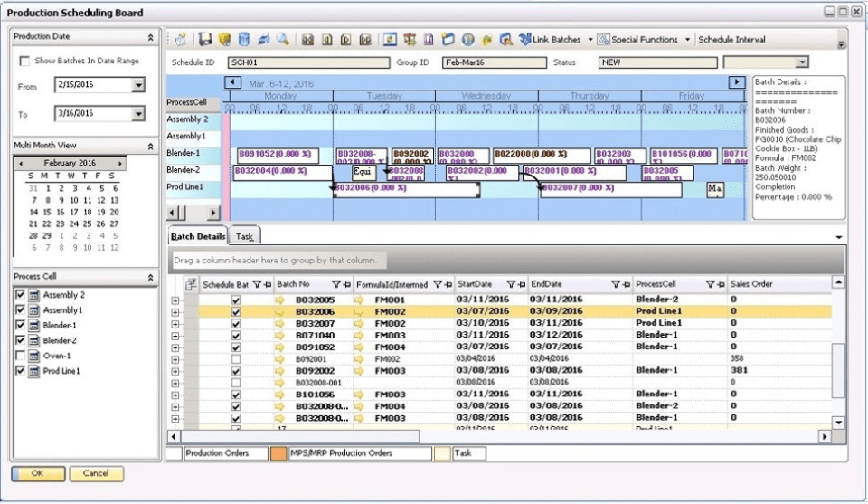The height and width of the screenshot is (504, 868).
Task: Click the pin icon on EndDate column
Action: click(x=626, y=284)
